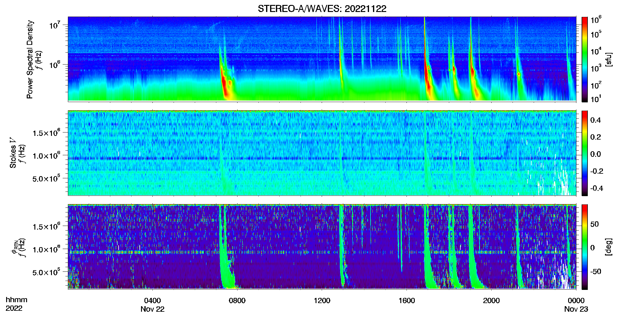Select the 0.2 value on Stokes V colorbar
Viewport: 644px width, 332px height.
click(595, 137)
